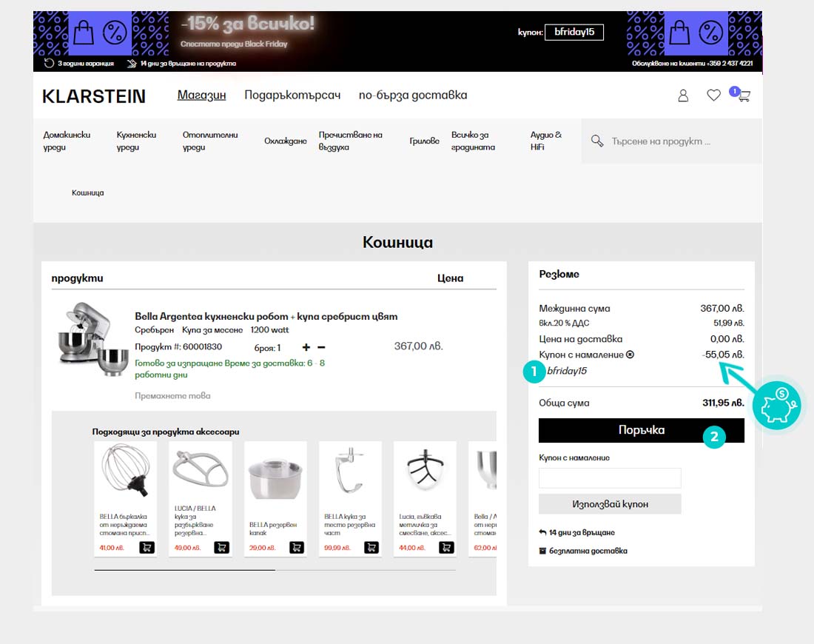Click the shopping bag icon in left banner
Viewport: 814px width, 644px height.
pos(83,33)
